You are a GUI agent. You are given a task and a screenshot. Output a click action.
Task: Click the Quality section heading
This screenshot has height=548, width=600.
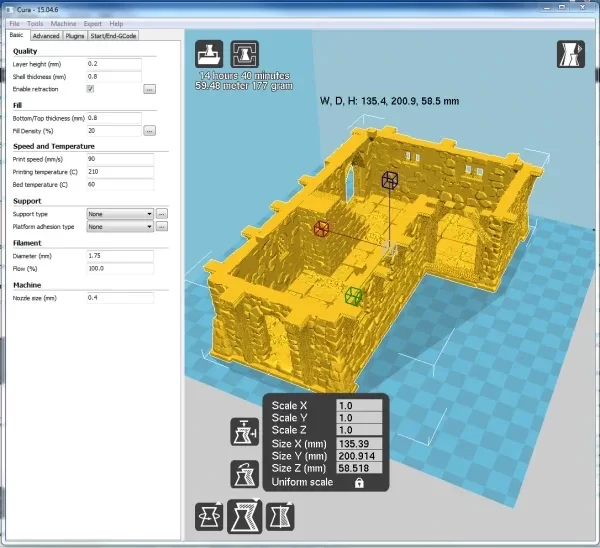click(25, 51)
